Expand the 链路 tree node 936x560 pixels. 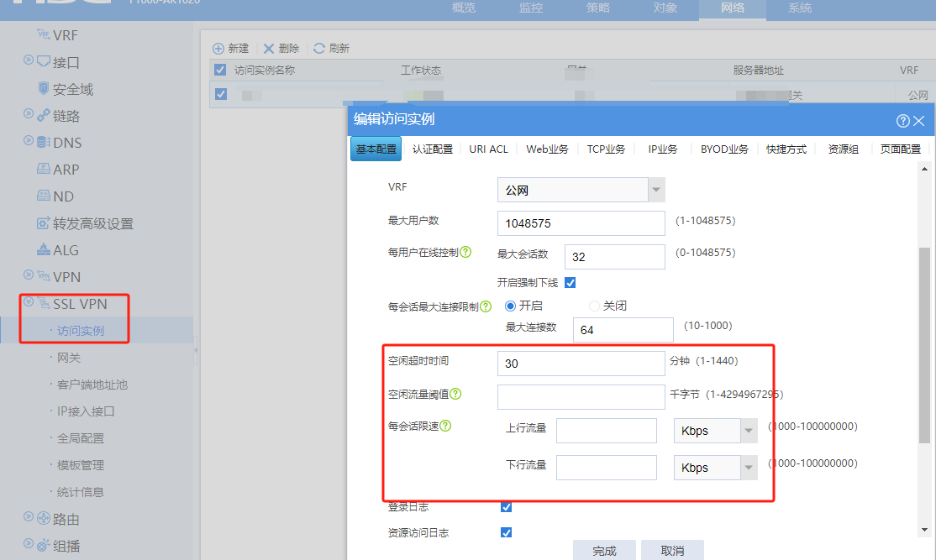click(x=28, y=113)
